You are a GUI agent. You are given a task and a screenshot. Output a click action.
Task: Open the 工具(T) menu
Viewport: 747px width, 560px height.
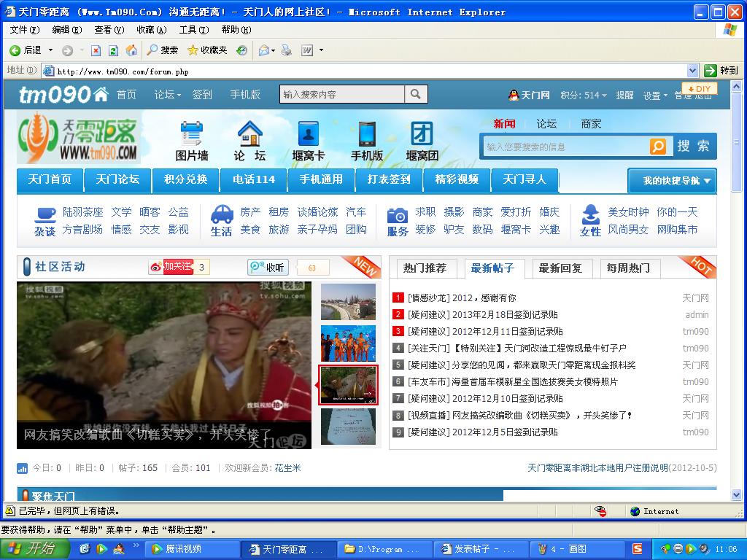pos(194,29)
